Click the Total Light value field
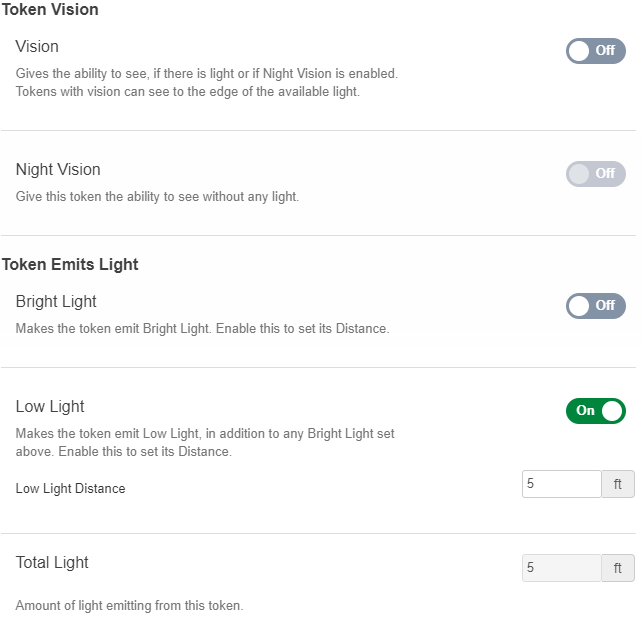 tap(561, 568)
